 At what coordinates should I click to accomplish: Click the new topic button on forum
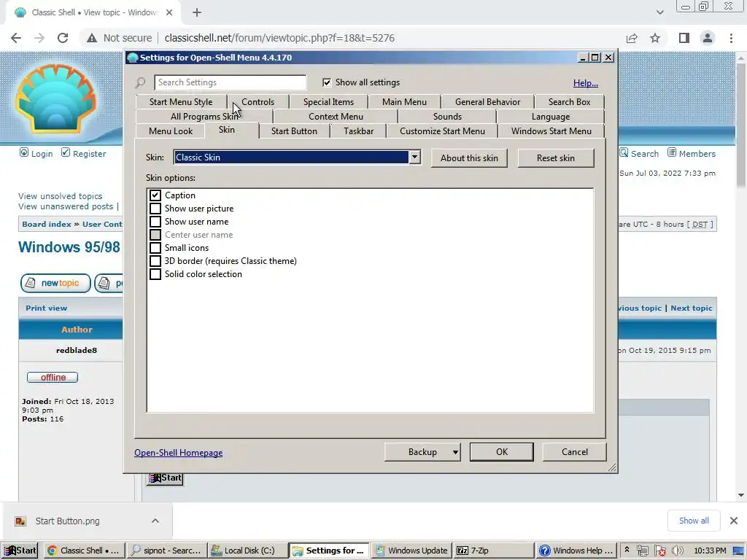[x=55, y=283]
